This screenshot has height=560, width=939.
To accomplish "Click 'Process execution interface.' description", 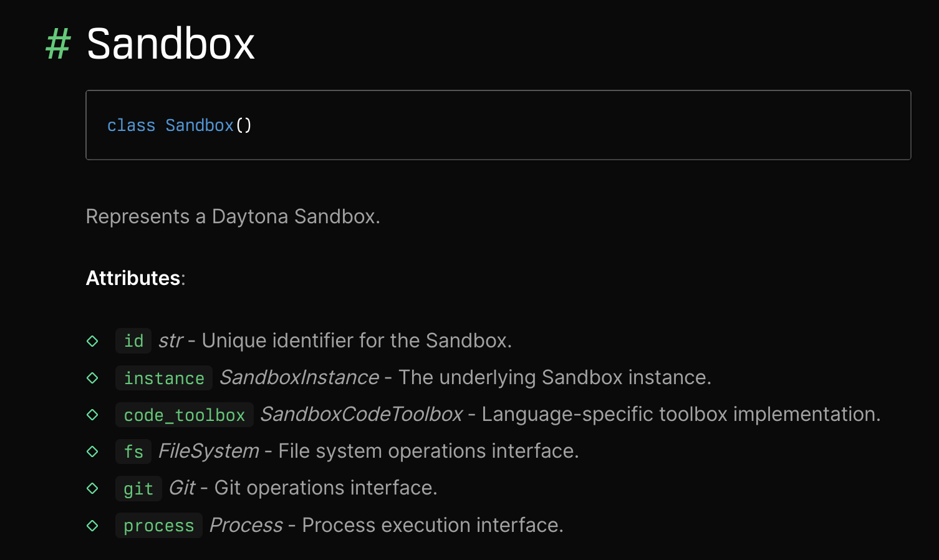I will click(433, 525).
